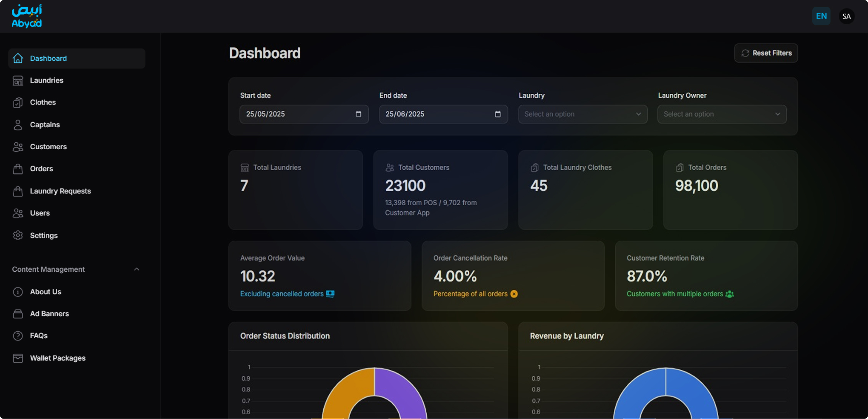This screenshot has height=419, width=868.
Task: Go to the Customers page
Action: click(x=77, y=147)
